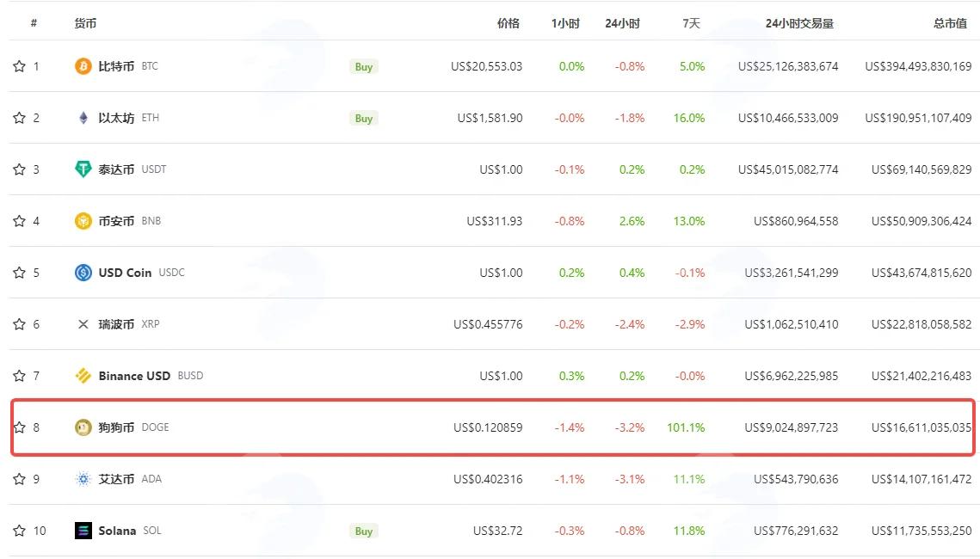
Task: Click Dogecoin market cap US$16,611,035,035
Action: coord(921,427)
